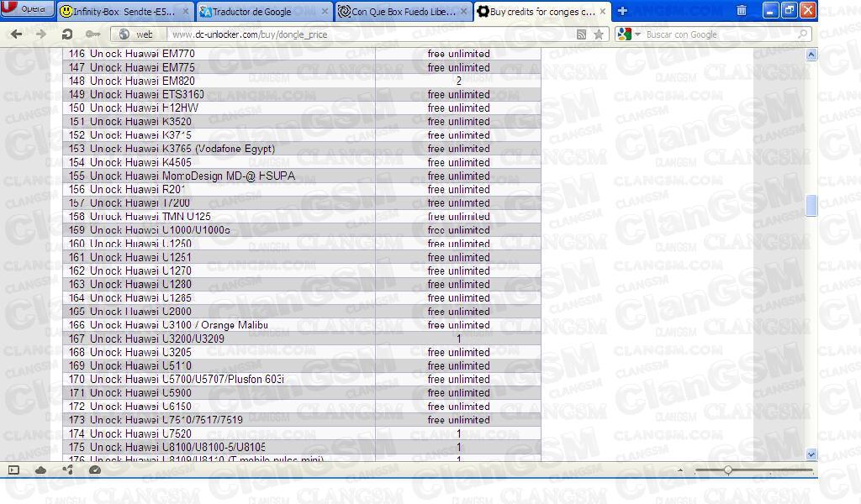This screenshot has width=861, height=504.
Task: Click the small arrow left of the zoom slider
Action: (680, 470)
